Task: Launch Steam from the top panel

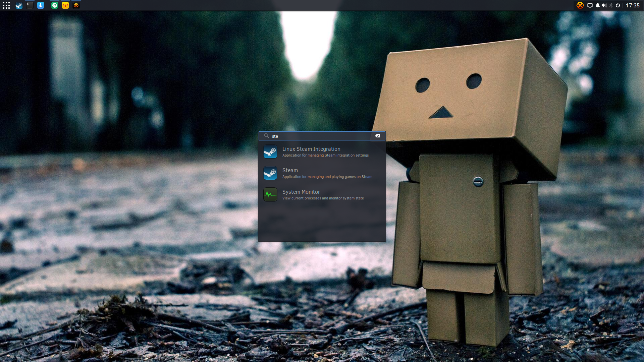Action: click(19, 5)
